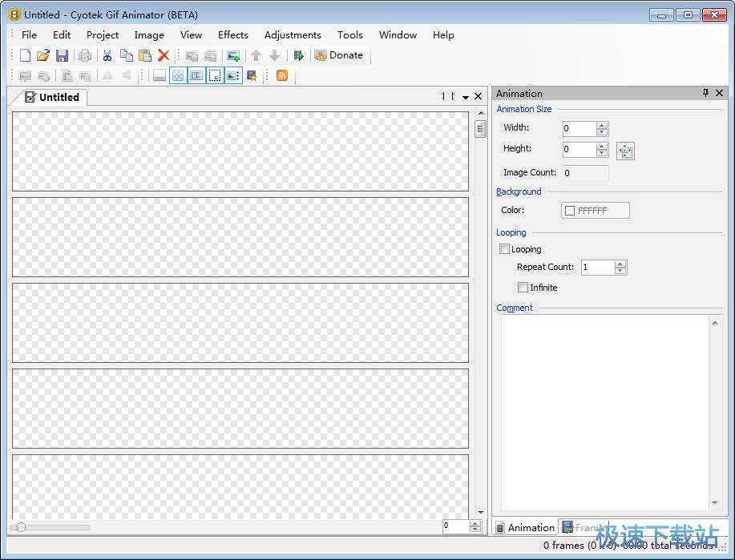Enable the Looping checkbox
Image resolution: width=735 pixels, height=560 pixels.
[x=504, y=249]
